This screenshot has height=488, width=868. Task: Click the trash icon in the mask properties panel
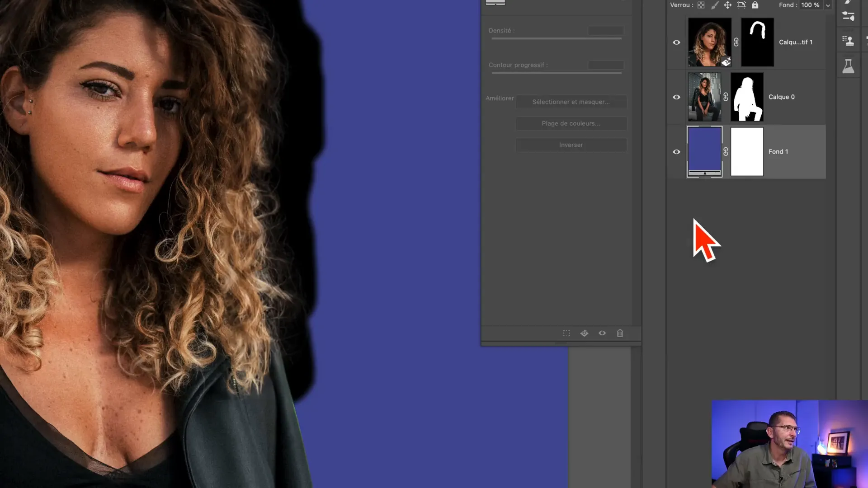[620, 333]
